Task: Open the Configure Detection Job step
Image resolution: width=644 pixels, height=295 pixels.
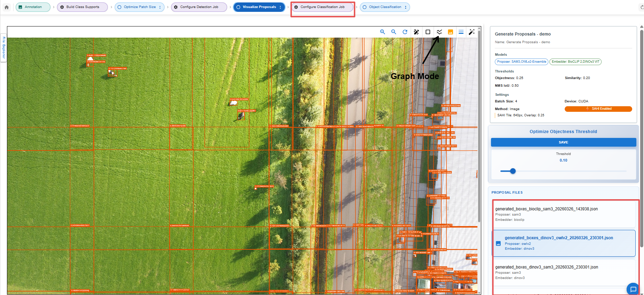Action: coord(199,7)
